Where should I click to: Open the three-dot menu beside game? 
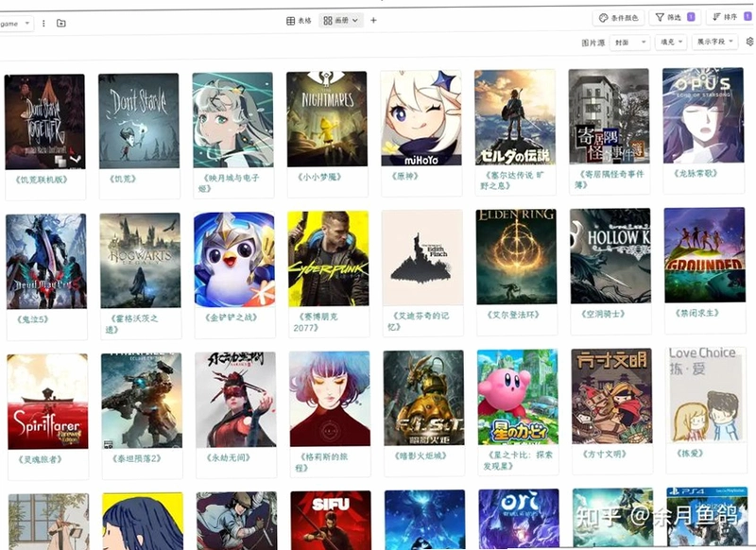[43, 23]
